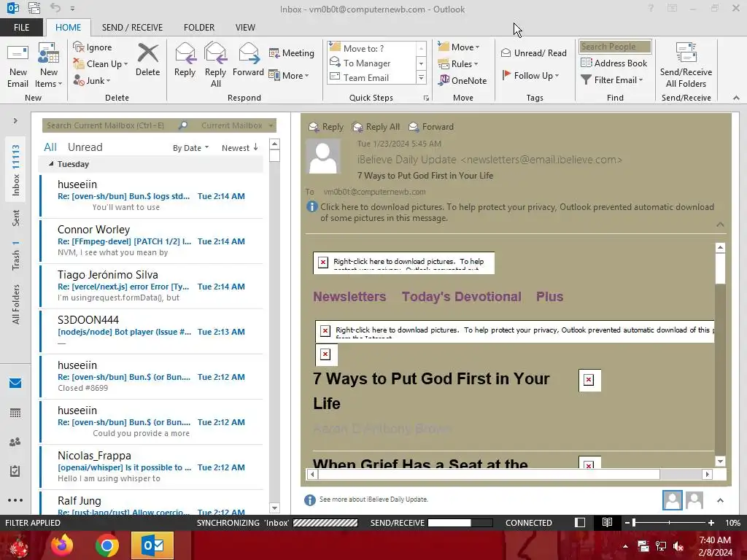747x560 pixels.
Task: Open the FILE tab
Action: [21, 27]
